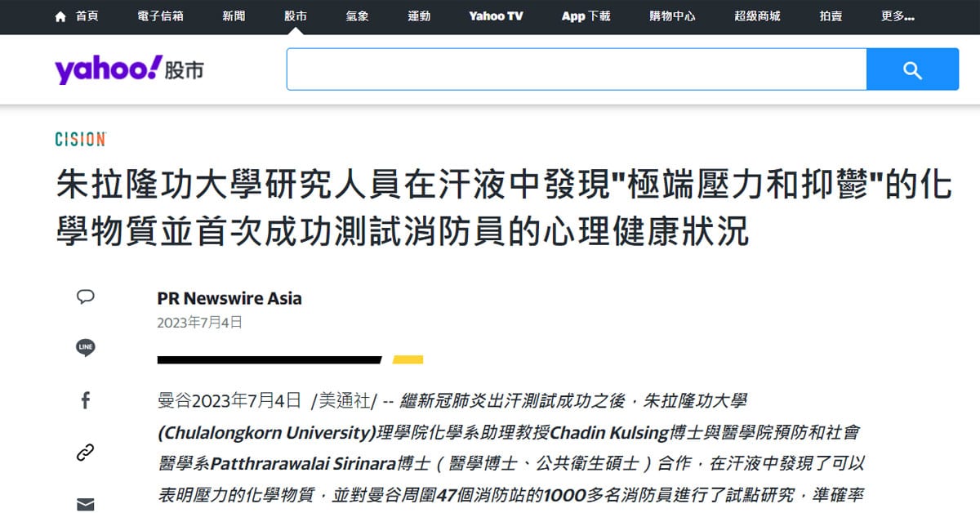Expand the 更多... menu
980x513 pixels.
[898, 16]
